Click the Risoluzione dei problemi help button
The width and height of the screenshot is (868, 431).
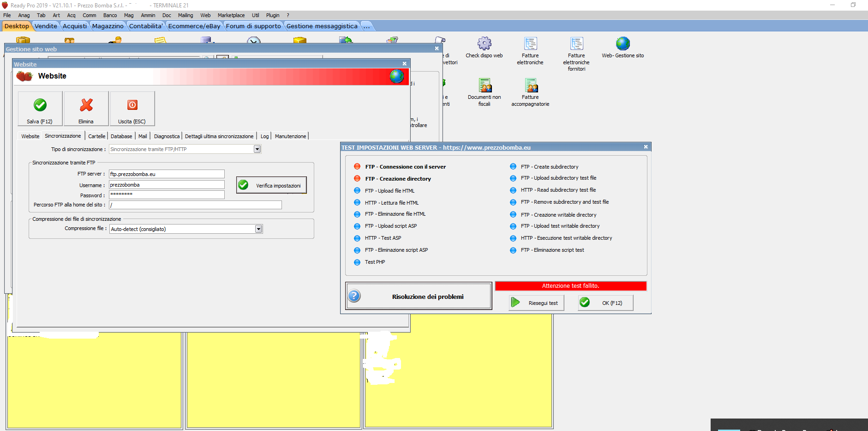coord(419,296)
